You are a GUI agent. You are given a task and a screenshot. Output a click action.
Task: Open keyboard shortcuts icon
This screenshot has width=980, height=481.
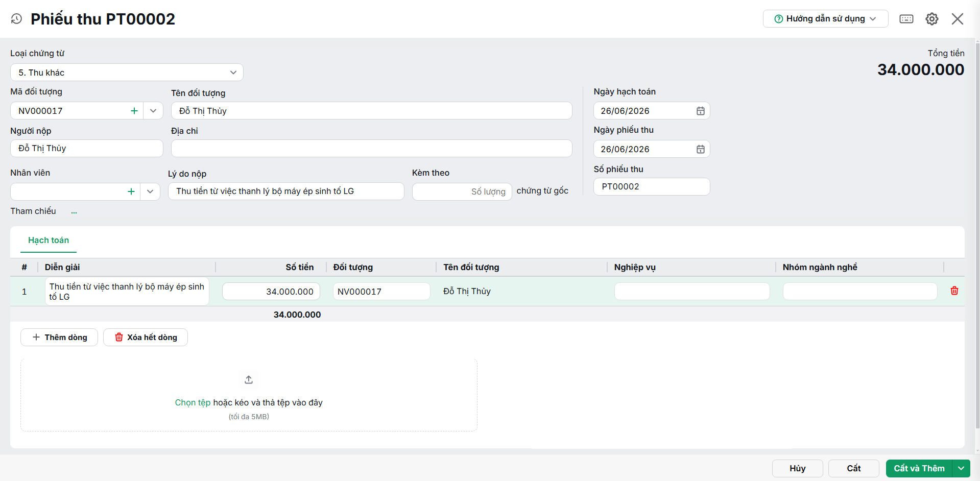point(906,19)
